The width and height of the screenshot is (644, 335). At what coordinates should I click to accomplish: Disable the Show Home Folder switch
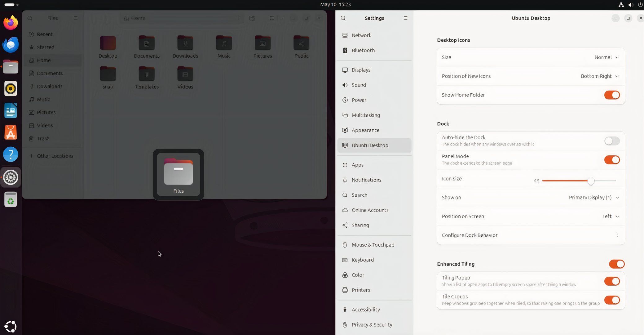[x=612, y=95]
